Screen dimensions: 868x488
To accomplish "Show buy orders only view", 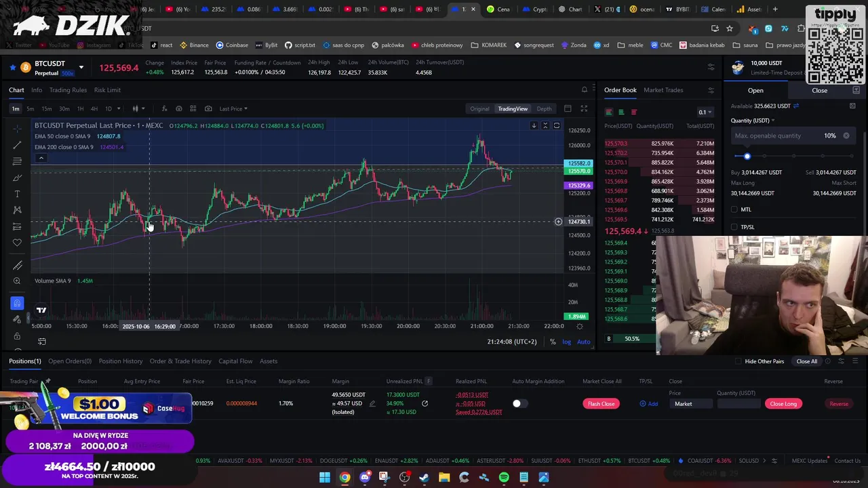I will point(621,112).
